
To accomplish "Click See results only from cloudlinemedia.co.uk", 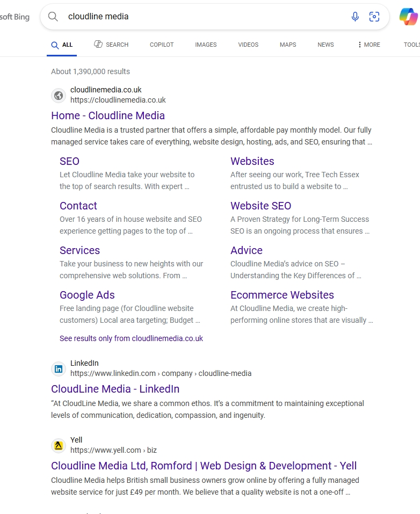I will (x=131, y=338).
